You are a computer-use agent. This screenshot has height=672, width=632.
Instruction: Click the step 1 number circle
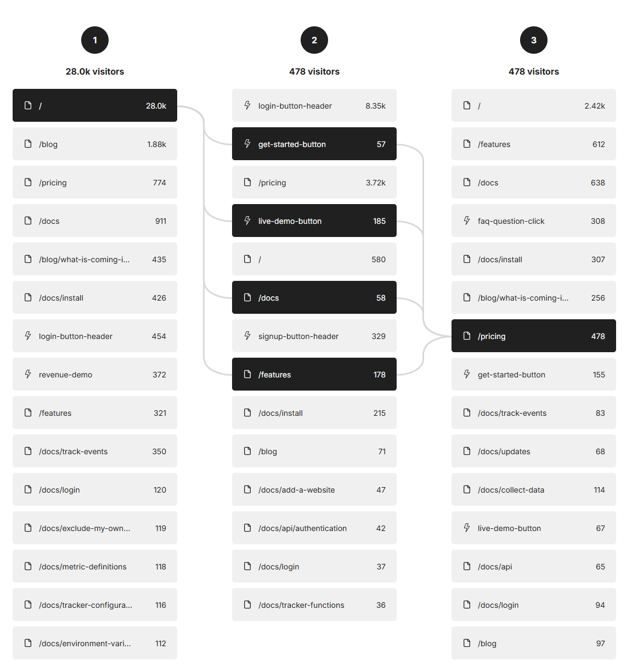[x=95, y=40]
